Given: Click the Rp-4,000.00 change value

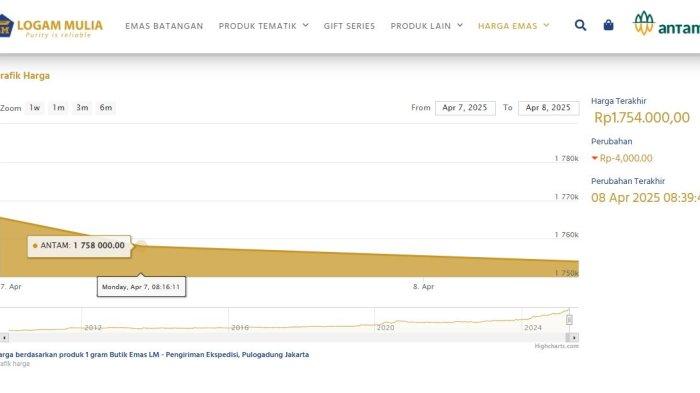Looking at the screenshot, I should point(626,158).
